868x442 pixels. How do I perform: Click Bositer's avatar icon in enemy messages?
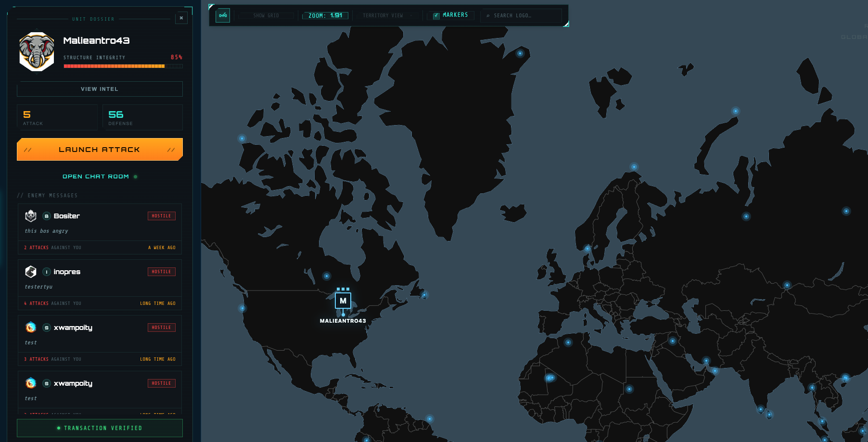[31, 216]
